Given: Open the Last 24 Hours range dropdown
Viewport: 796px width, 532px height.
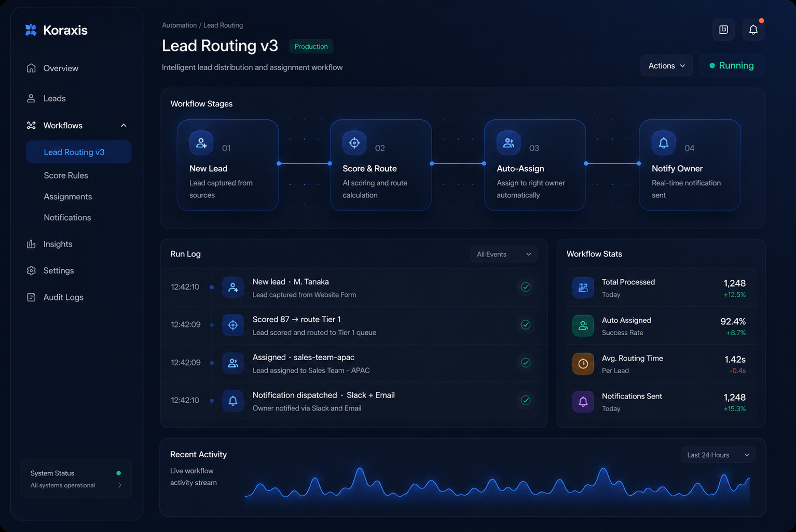Looking at the screenshot, I should click(x=718, y=455).
